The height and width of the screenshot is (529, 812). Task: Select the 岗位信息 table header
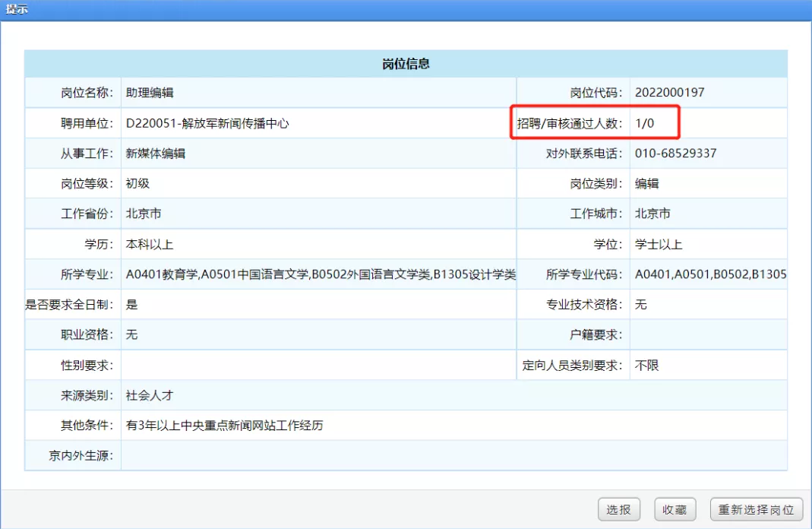pyautogui.click(x=406, y=64)
